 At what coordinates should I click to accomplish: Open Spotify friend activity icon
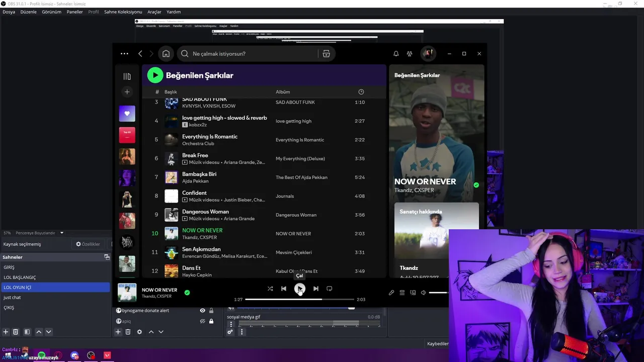coord(410,54)
